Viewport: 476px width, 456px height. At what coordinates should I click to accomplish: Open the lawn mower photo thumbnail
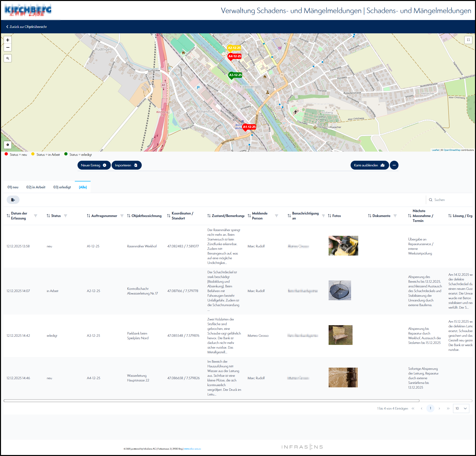coord(343,246)
